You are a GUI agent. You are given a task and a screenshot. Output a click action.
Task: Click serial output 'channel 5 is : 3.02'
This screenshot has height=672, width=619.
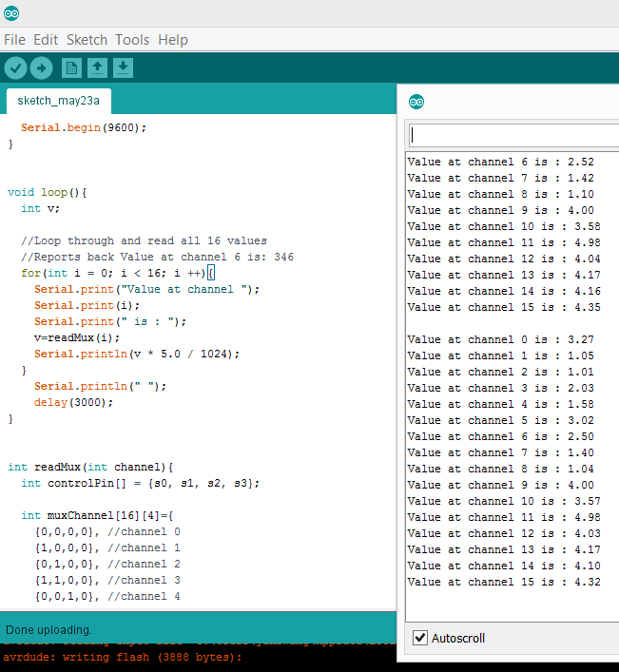click(x=531, y=420)
